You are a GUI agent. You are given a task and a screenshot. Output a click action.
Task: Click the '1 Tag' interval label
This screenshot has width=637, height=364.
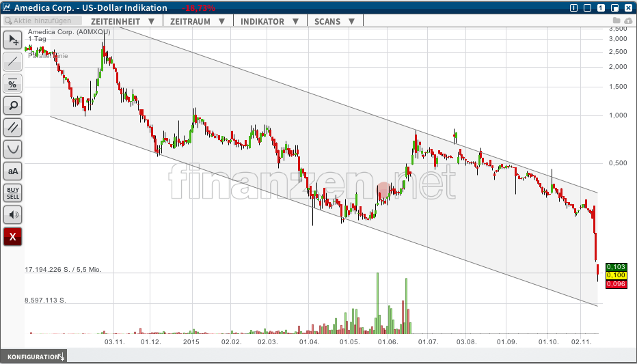pos(37,39)
